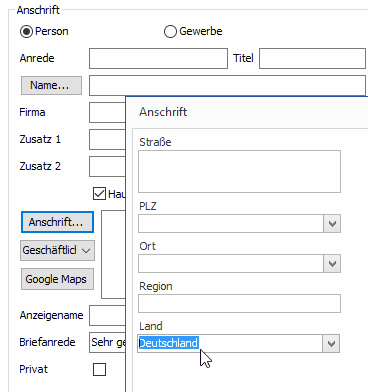
Task: Open the Ort dropdown list
Action: point(332,264)
